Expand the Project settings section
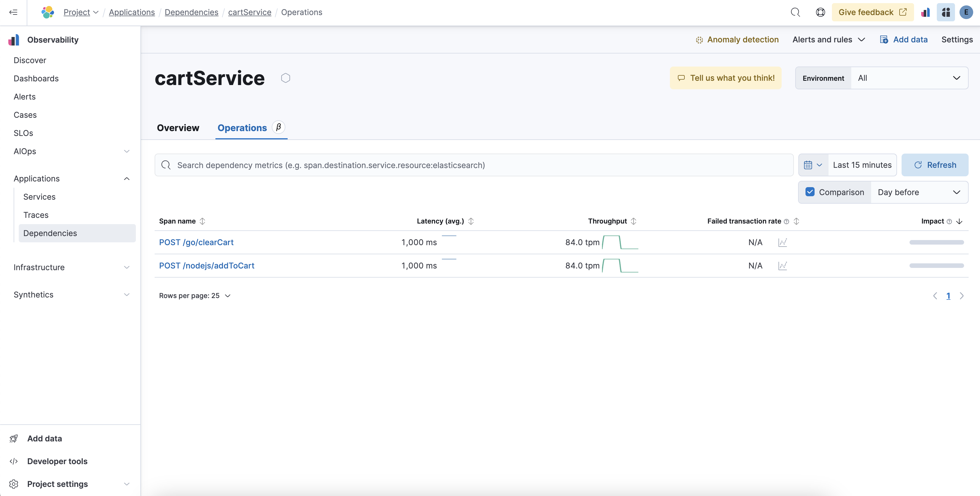The height and width of the screenshot is (496, 980). (x=127, y=484)
